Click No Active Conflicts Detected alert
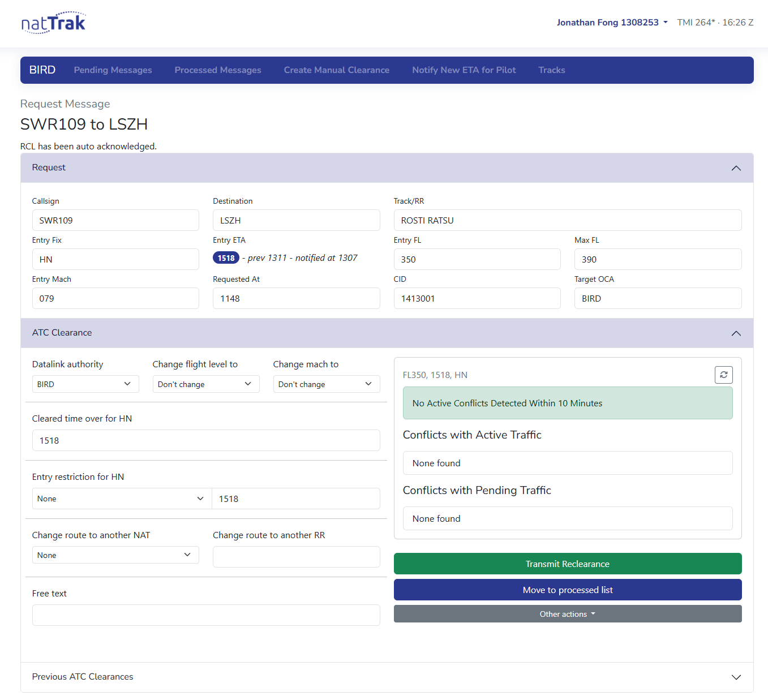768x700 pixels. (568, 403)
